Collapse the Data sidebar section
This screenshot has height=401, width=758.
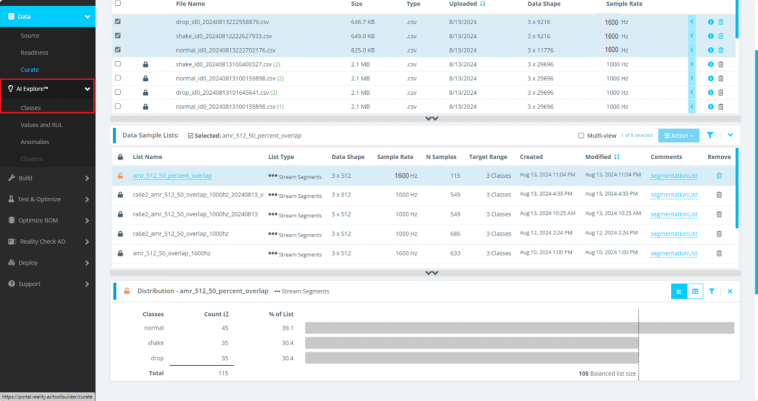click(x=87, y=16)
